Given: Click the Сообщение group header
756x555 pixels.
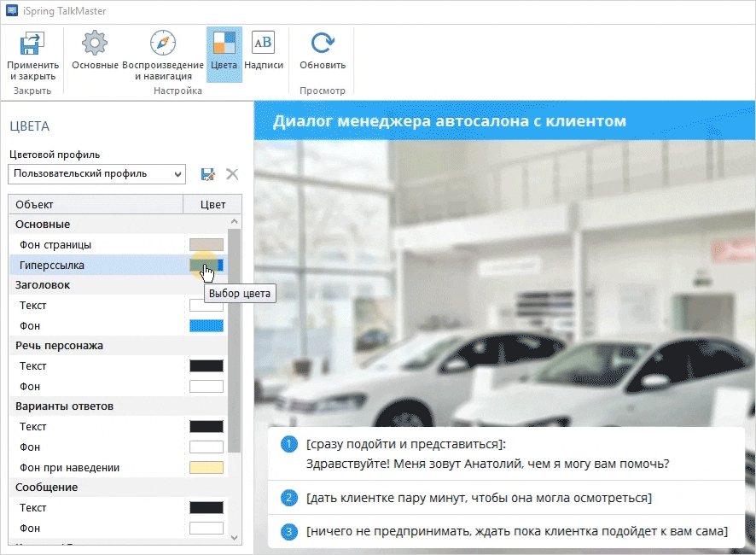Looking at the screenshot, I should (x=118, y=488).
